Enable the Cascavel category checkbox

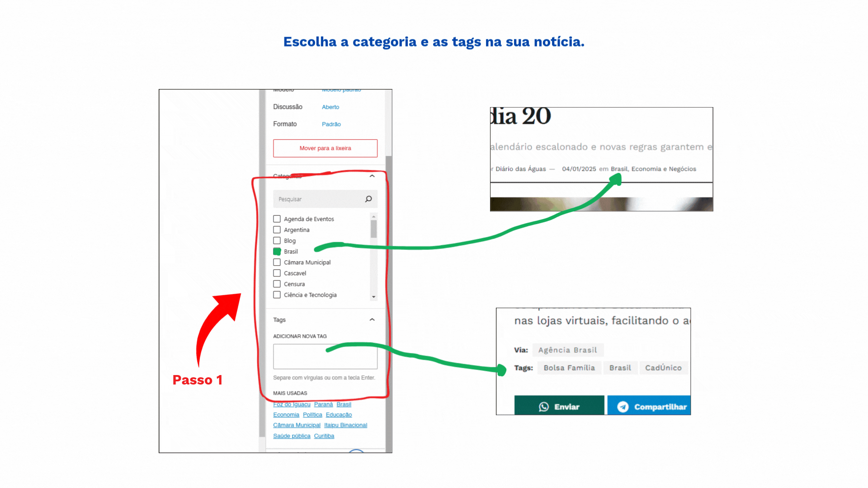[x=277, y=273]
